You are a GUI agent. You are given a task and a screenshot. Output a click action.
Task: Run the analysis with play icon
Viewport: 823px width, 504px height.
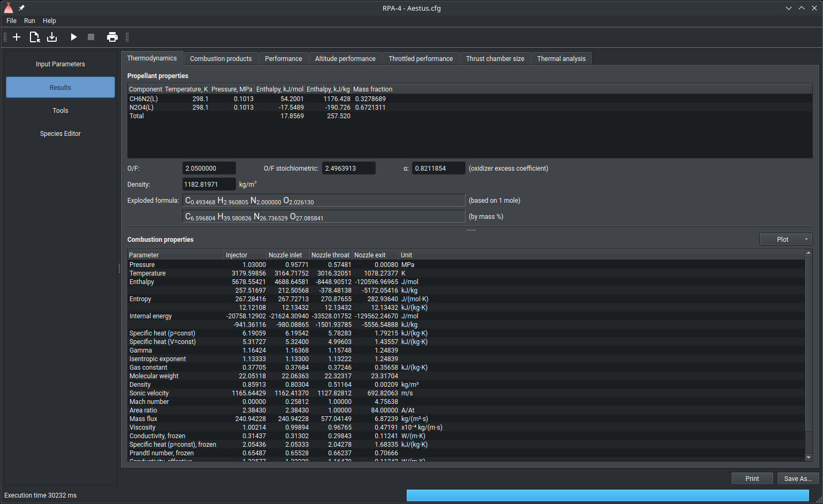pos(74,37)
